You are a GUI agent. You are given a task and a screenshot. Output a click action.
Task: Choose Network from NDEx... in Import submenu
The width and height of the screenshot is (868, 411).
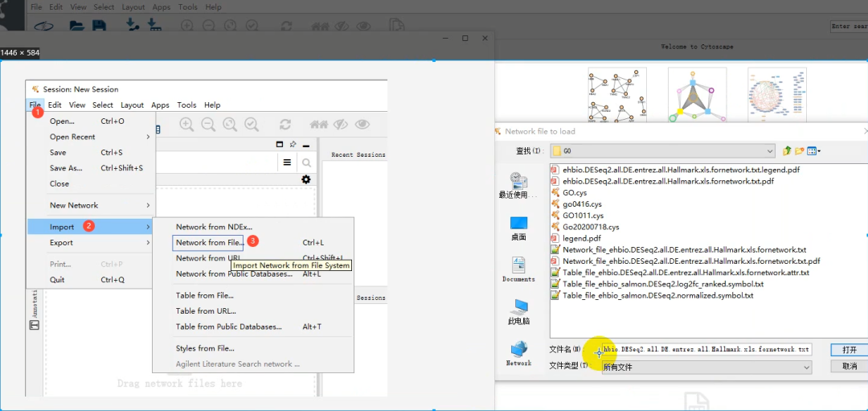pos(214,227)
